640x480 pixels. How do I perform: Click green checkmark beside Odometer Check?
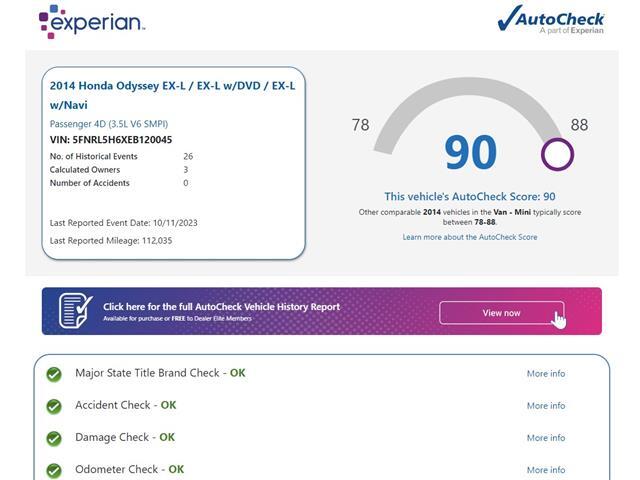[54, 471]
